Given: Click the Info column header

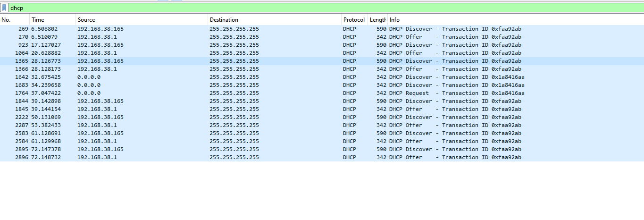Looking at the screenshot, I should [x=472, y=20].
